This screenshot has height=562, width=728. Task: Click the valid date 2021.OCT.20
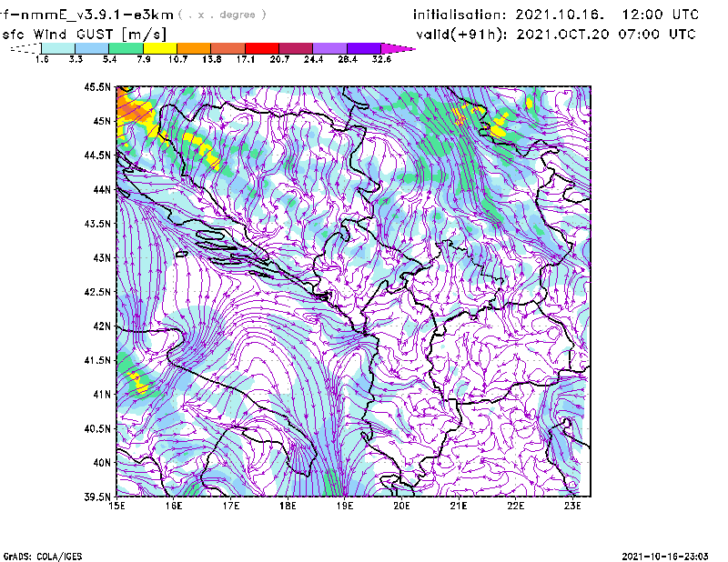(562, 35)
